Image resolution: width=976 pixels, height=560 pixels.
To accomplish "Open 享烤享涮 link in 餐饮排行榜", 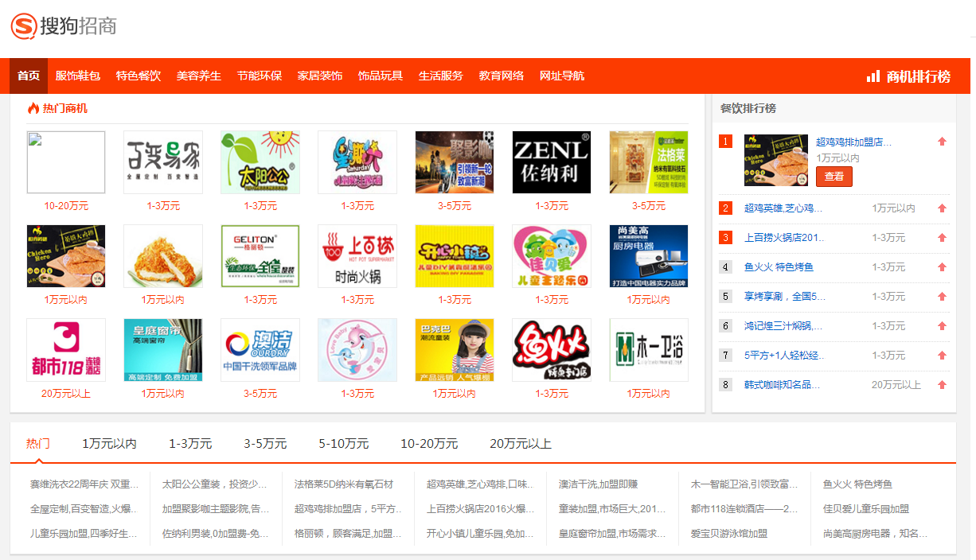I will tap(785, 297).
